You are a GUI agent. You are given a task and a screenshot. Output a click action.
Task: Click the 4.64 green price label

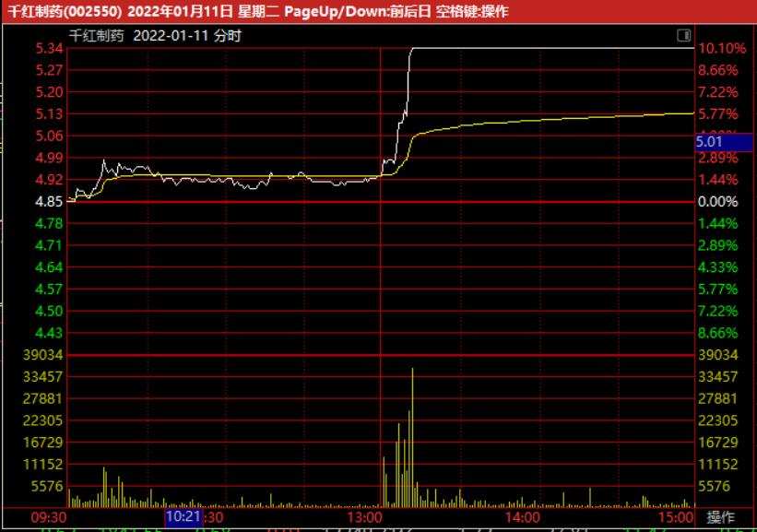pos(49,267)
